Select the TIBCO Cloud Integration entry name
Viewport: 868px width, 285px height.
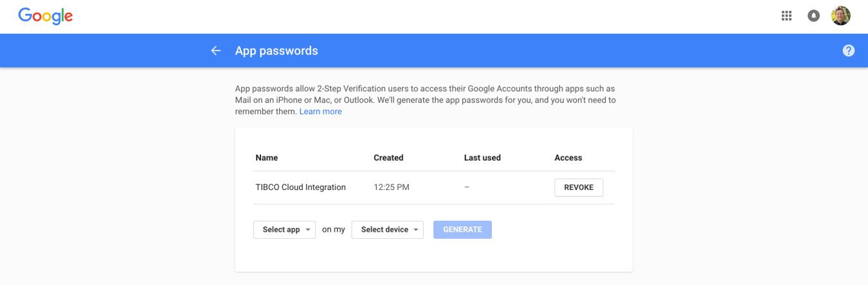pyautogui.click(x=300, y=187)
